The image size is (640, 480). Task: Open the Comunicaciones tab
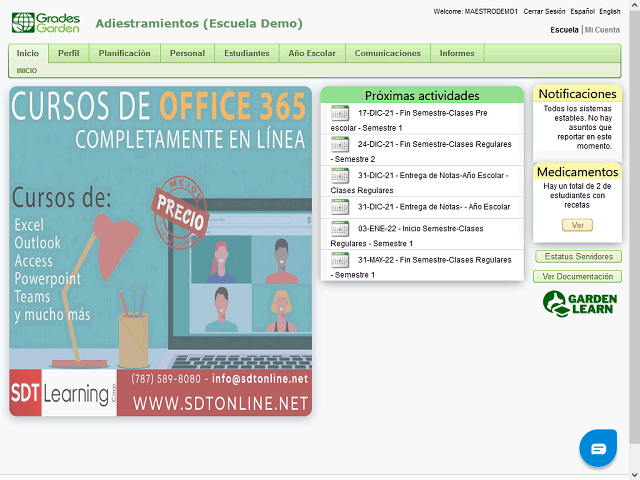pos(387,53)
